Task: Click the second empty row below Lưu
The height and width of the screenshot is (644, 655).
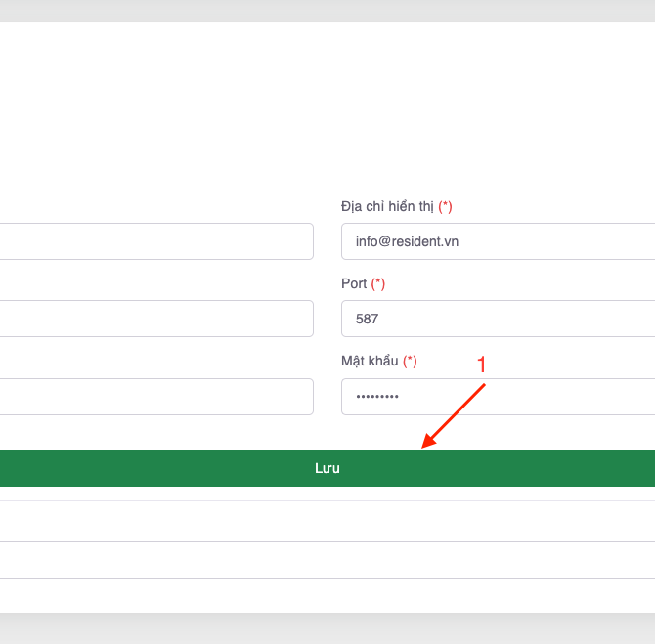Action: click(327, 560)
